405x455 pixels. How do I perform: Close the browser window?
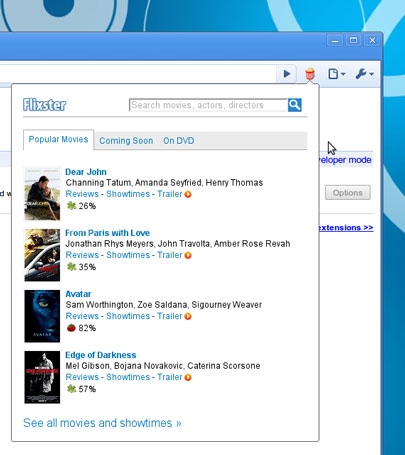[372, 41]
